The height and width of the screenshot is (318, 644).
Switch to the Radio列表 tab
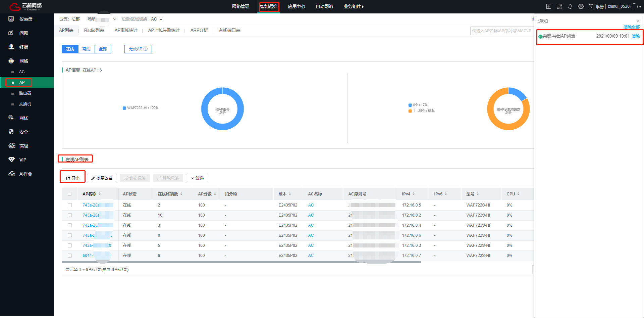[94, 31]
